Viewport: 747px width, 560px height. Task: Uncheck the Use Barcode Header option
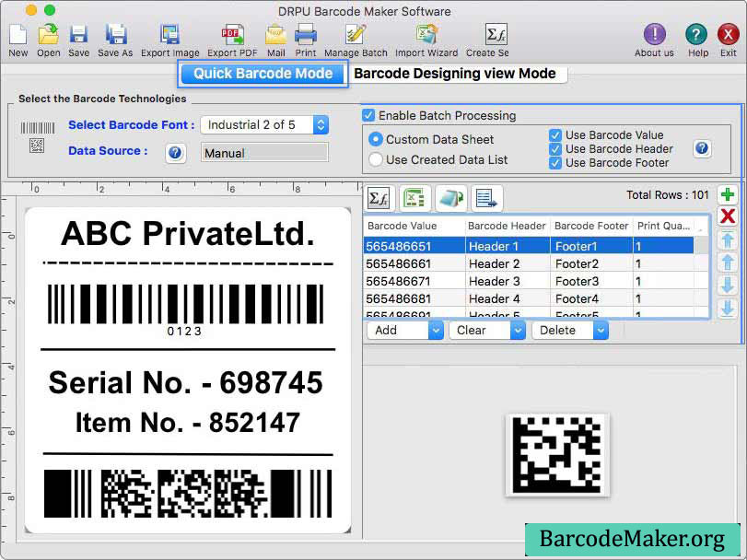[554, 148]
